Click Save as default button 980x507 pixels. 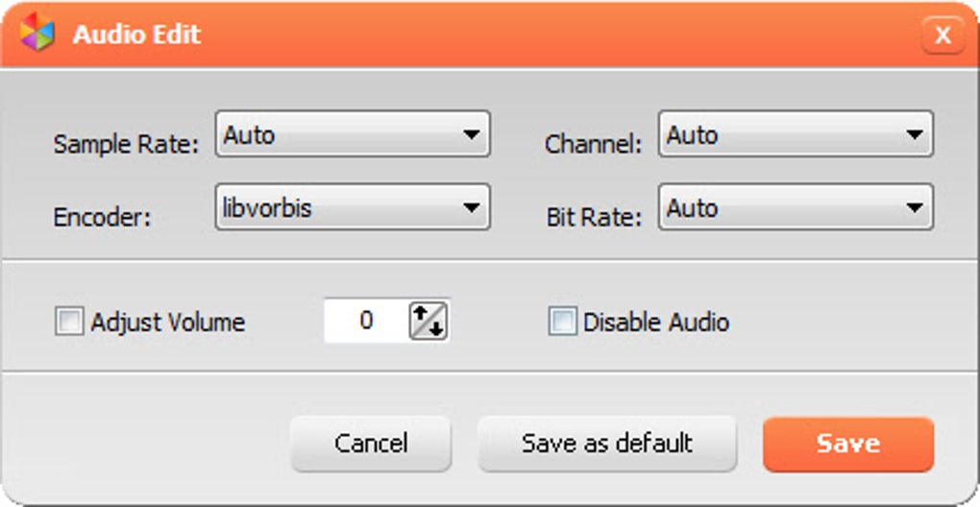[x=607, y=444]
